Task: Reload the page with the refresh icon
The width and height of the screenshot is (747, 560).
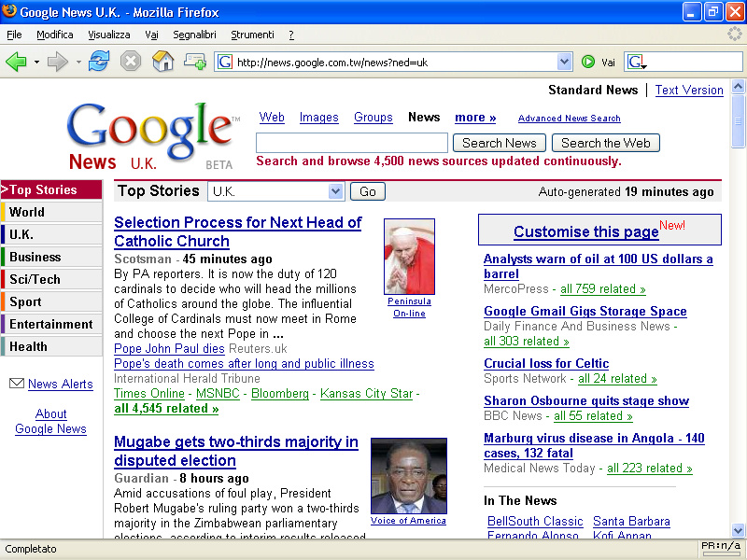Action: click(x=99, y=62)
